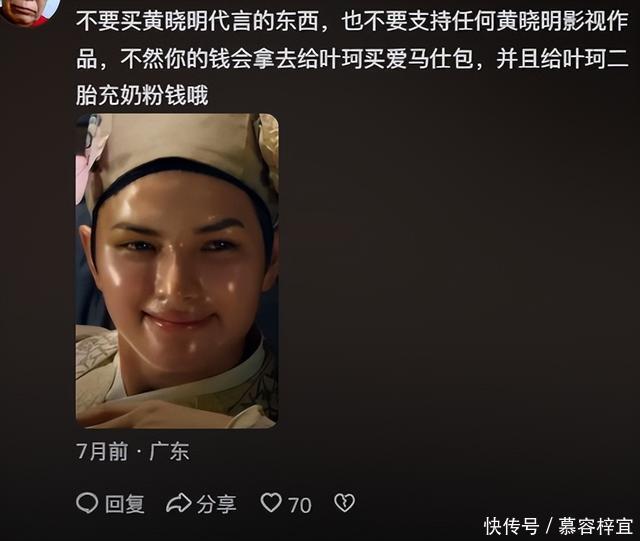Click the first line of comment text
This screenshot has height=541, width=640.
(x=352, y=21)
